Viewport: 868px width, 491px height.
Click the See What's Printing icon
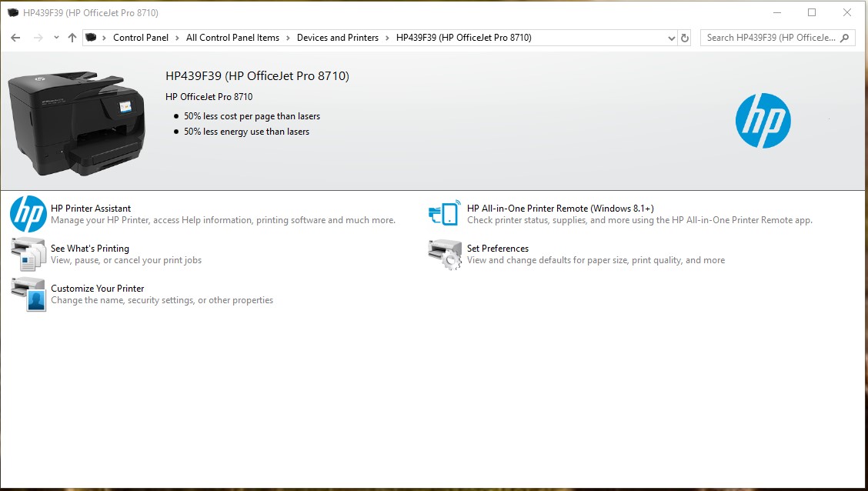tap(28, 254)
